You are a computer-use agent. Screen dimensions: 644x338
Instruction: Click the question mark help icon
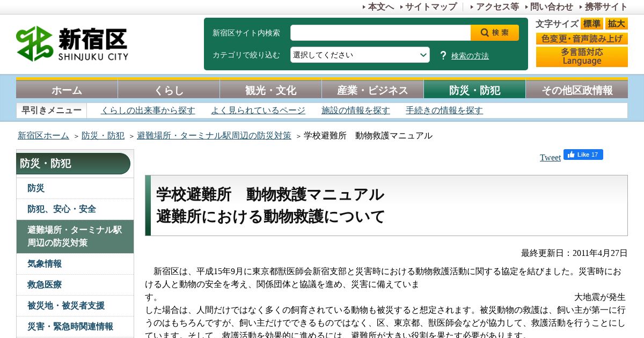(x=443, y=55)
